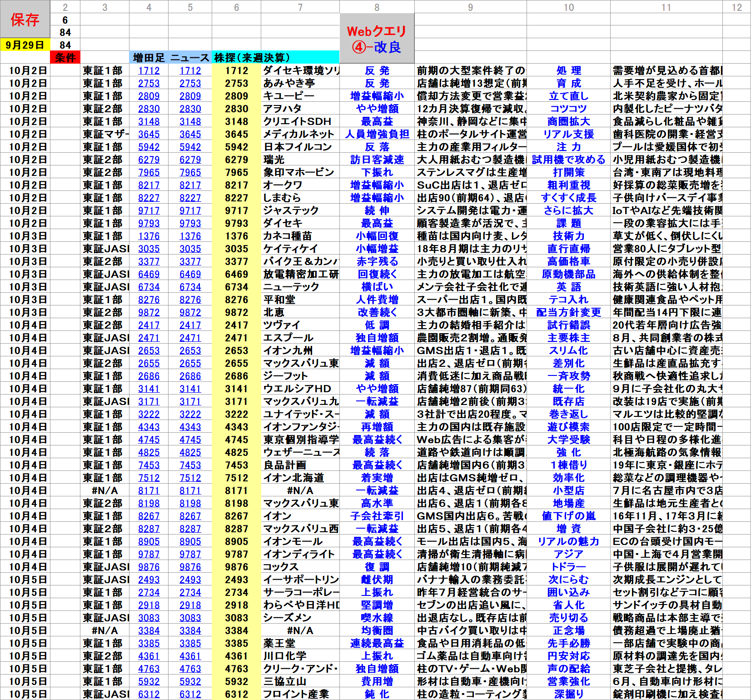Select yellow code cell 7965
The width and height of the screenshot is (751, 700).
coord(236,172)
